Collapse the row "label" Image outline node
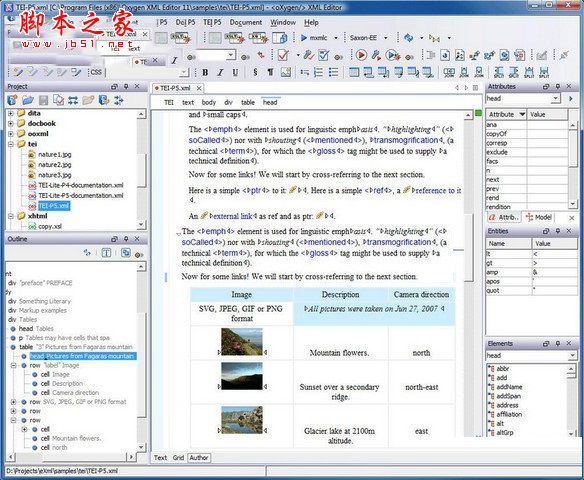Viewport: 584px width, 480px height. (x=13, y=365)
